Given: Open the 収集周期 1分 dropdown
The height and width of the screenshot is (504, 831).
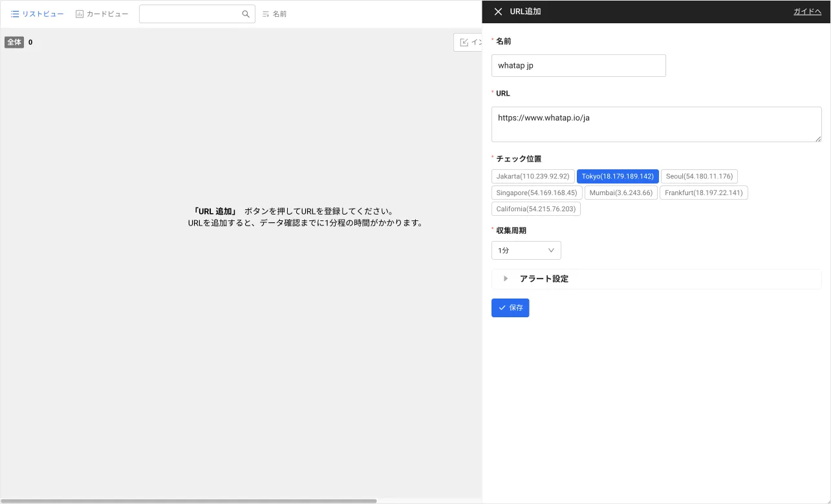Looking at the screenshot, I should [x=526, y=250].
